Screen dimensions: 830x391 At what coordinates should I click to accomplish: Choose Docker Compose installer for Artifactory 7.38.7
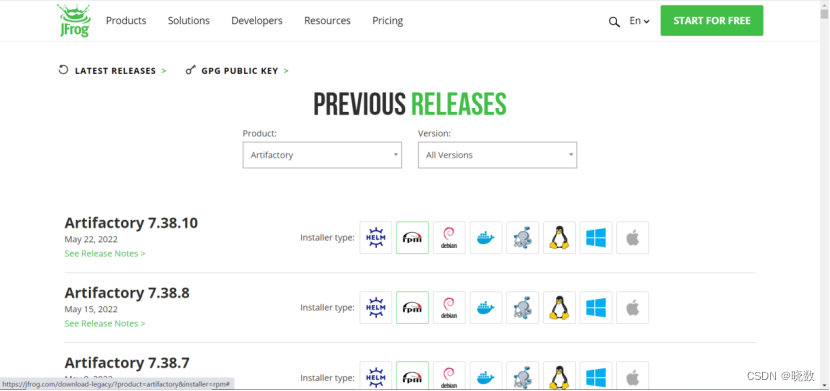pyautogui.click(x=522, y=376)
